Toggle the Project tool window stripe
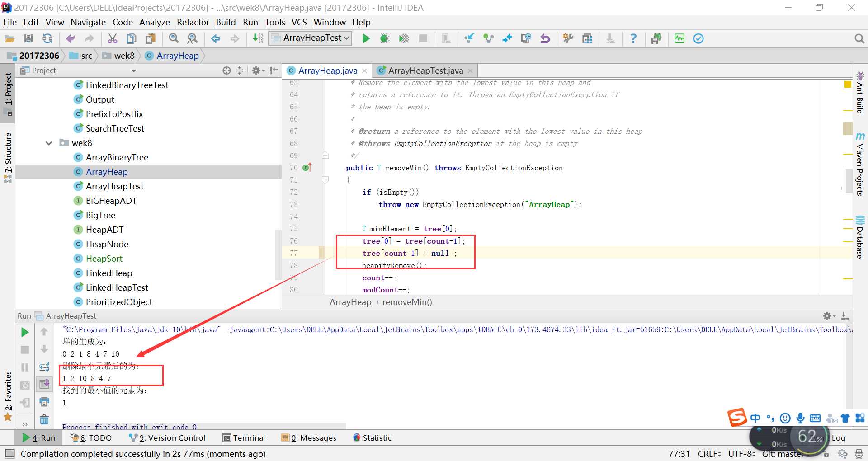 click(8, 94)
